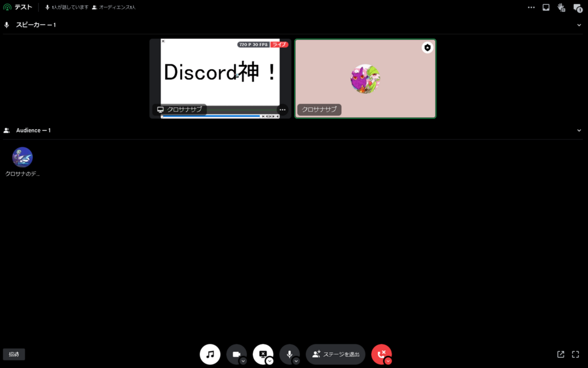
Task: Click the 招待 invite button
Action: pos(14,354)
